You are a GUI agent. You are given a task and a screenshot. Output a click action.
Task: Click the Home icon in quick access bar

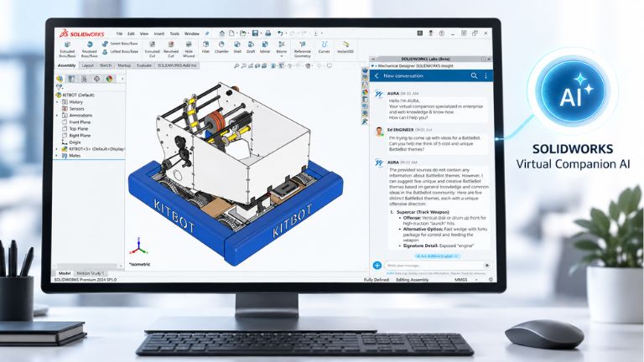pos(221,34)
